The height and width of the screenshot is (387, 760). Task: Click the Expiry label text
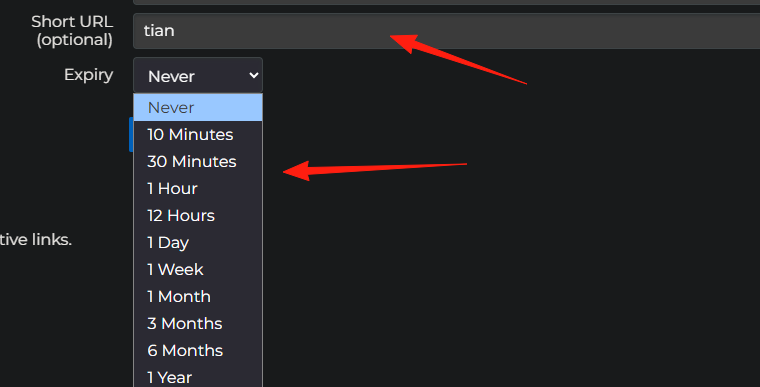[x=89, y=75]
